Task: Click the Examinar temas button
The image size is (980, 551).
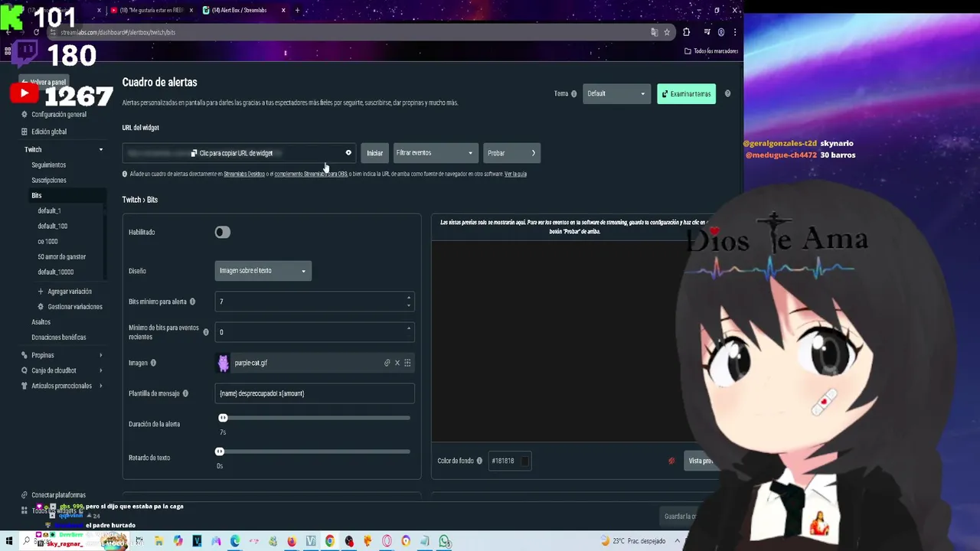Action: [686, 94]
